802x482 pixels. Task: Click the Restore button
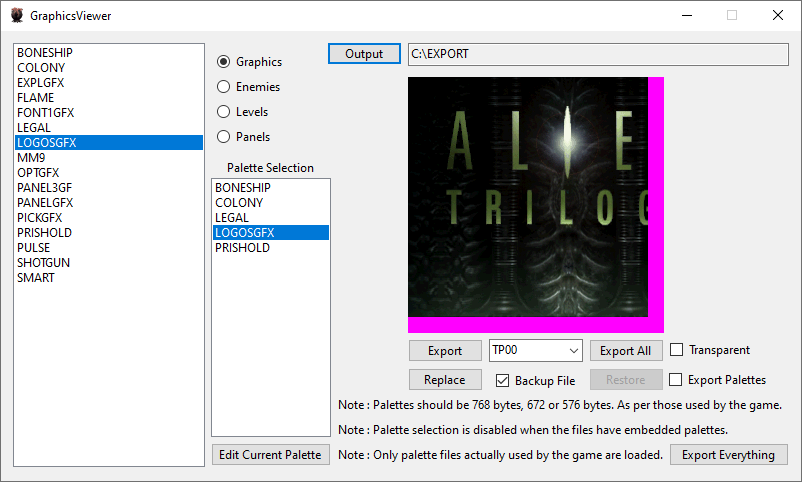(626, 380)
